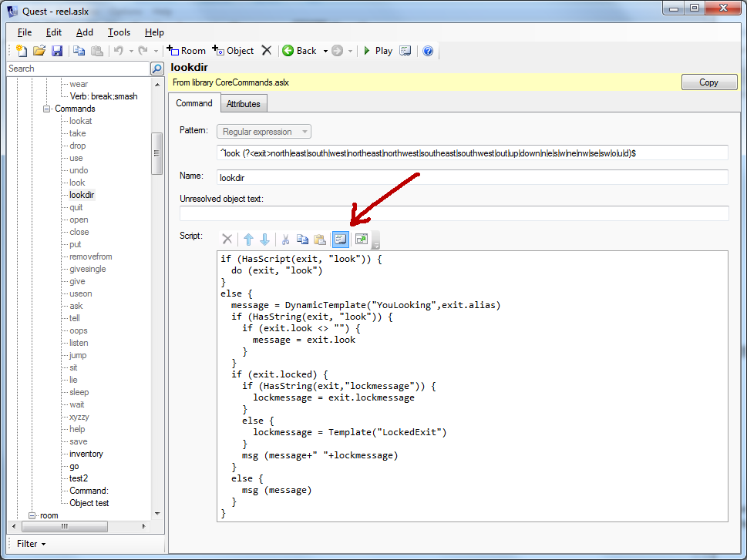
Task: Save the game with the floppy disk icon
Action: coord(57,51)
